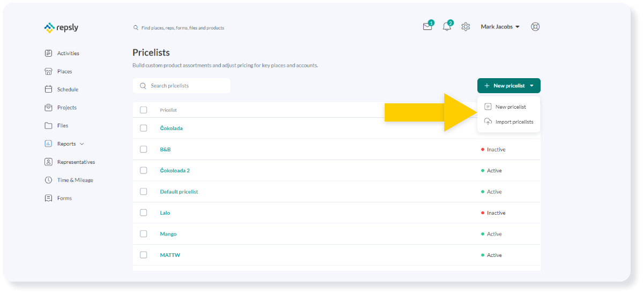Viewport: 644px width, 295px height.
Task: Open the Čokoloada 2 pricelist link
Action: [x=175, y=170]
